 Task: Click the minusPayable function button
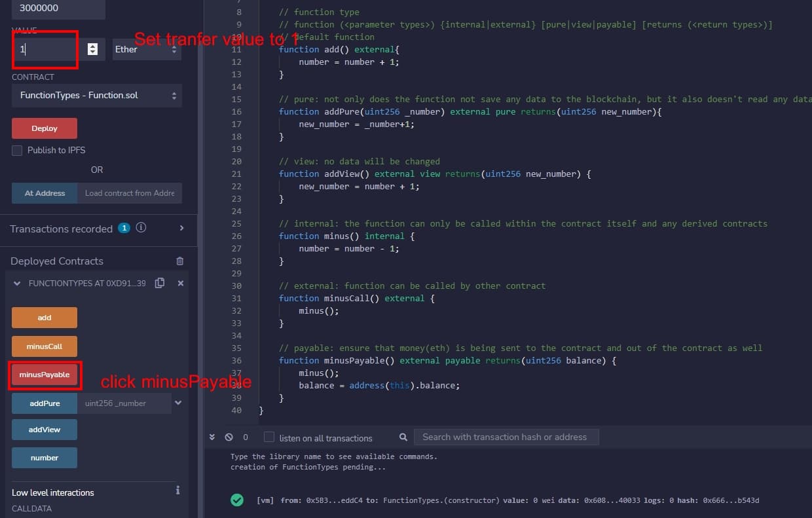pyautogui.click(x=45, y=375)
